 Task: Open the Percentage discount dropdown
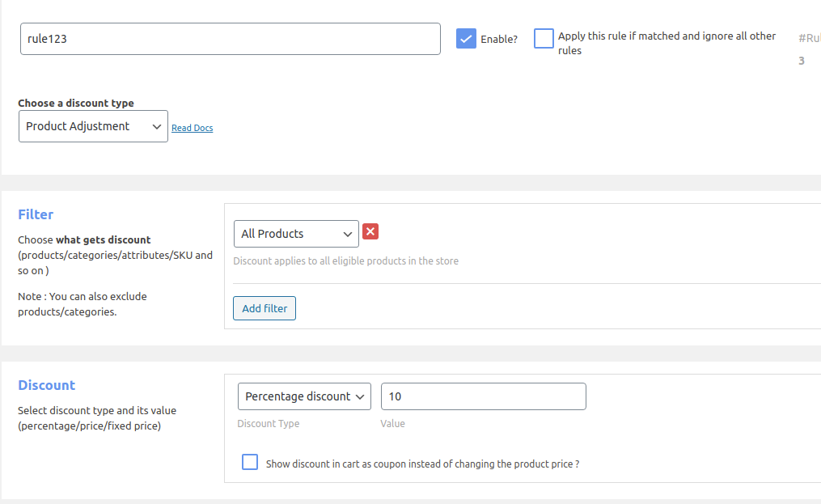(304, 396)
